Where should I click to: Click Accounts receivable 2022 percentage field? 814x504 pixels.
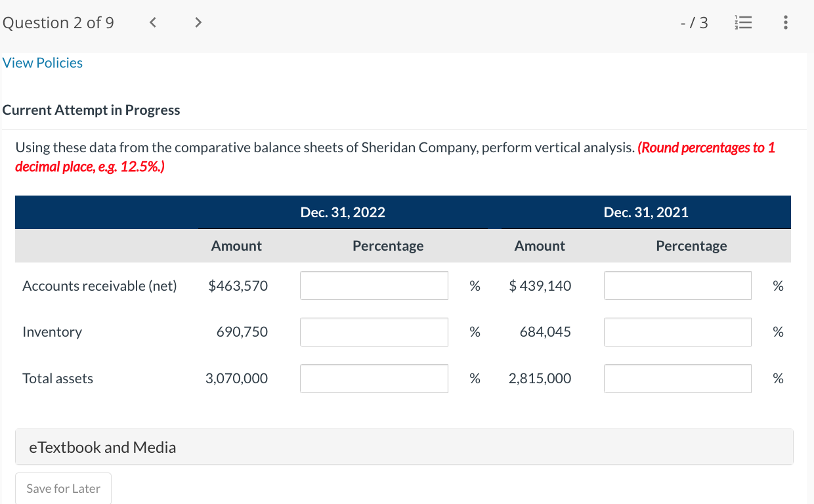pyautogui.click(x=374, y=285)
